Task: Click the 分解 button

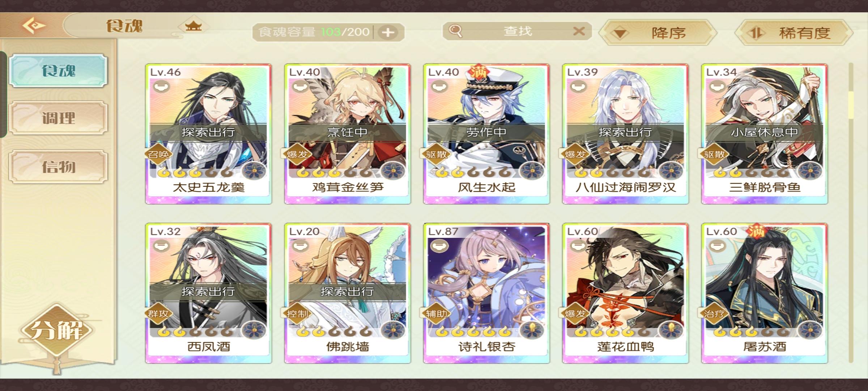Action: click(x=57, y=330)
